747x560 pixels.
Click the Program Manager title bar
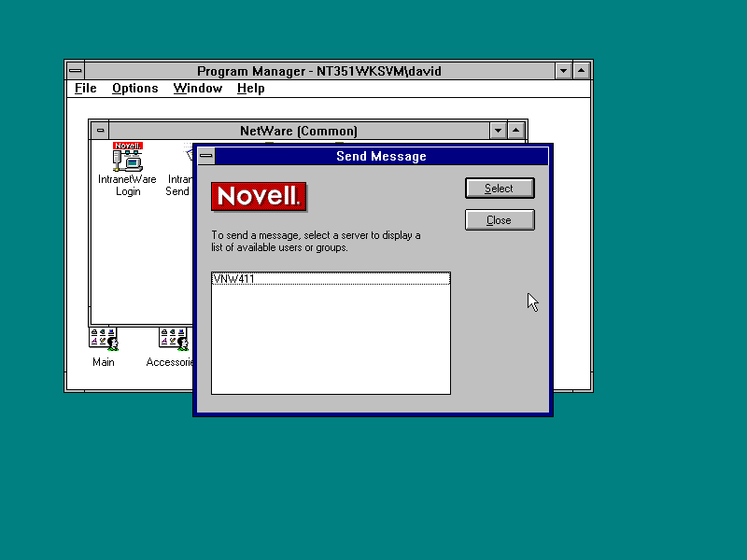coord(319,71)
